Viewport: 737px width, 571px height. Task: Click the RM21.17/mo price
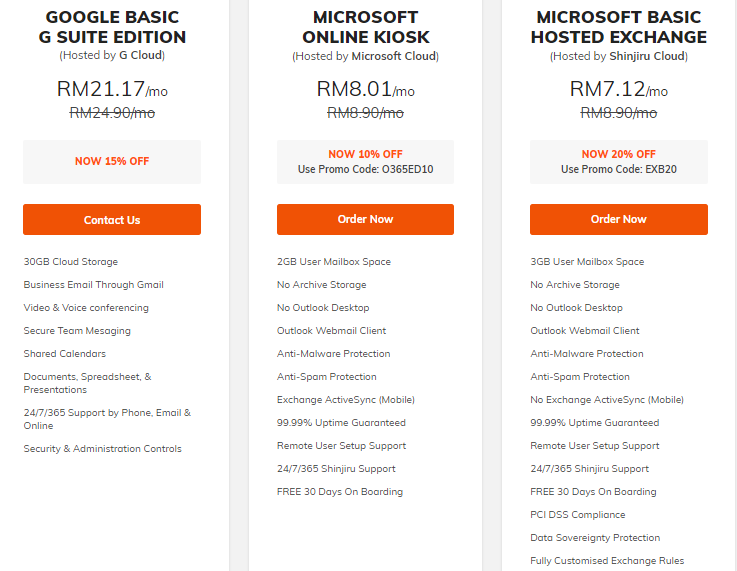click(112, 89)
